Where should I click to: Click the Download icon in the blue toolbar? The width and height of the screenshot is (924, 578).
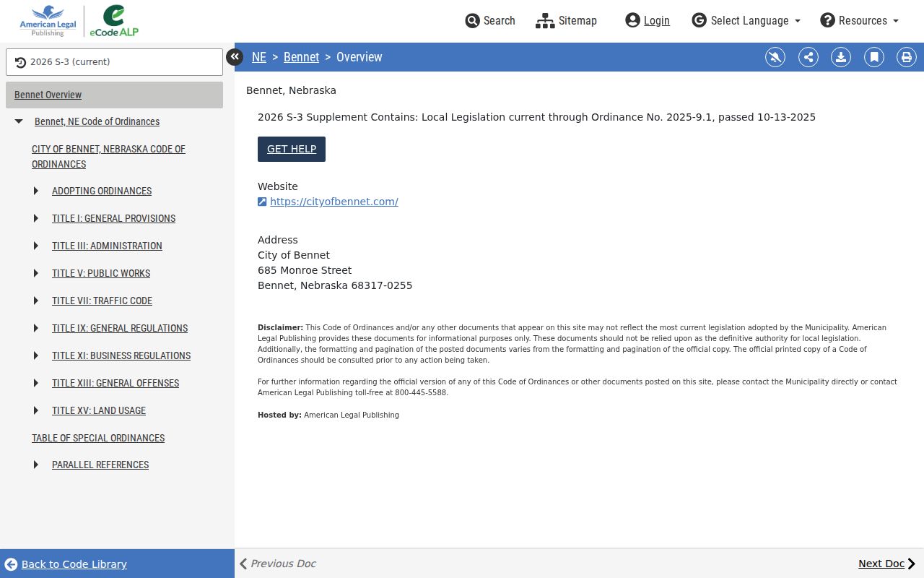841,57
